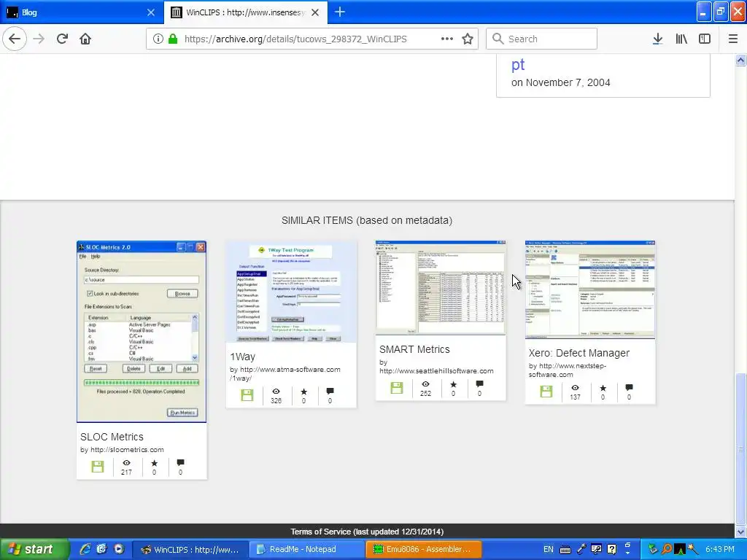Viewport: 747px width, 560px height.
Task: Click the EN language indicator
Action: [549, 549]
